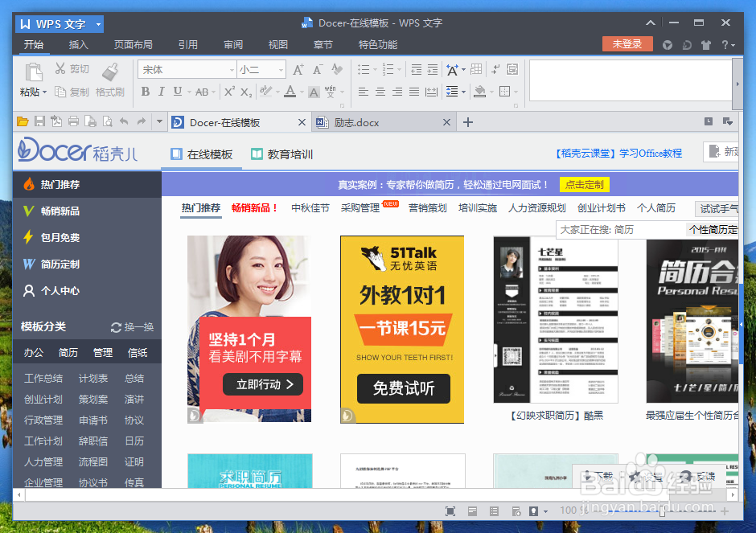Expand the font color dropdown arrow

point(302,92)
